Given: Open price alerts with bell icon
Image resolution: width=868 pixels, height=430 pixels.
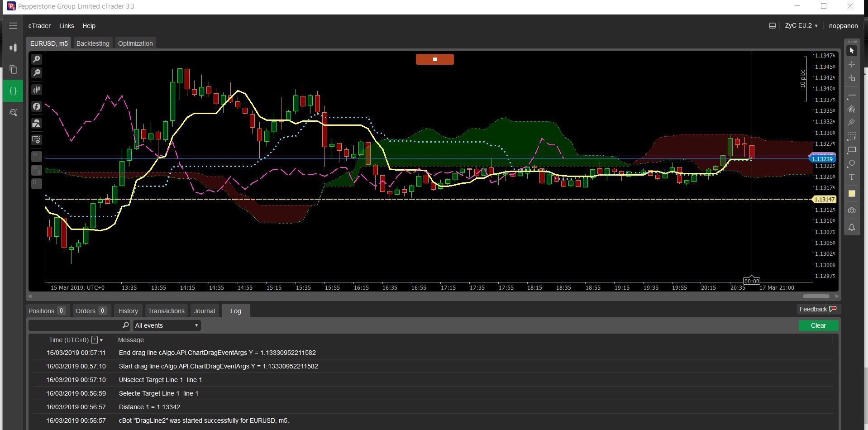Looking at the screenshot, I should [x=852, y=227].
